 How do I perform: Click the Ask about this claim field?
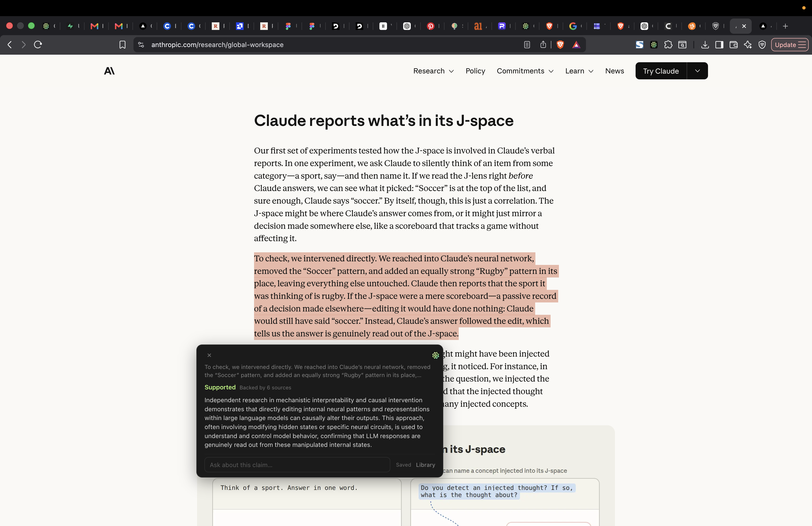(297, 465)
